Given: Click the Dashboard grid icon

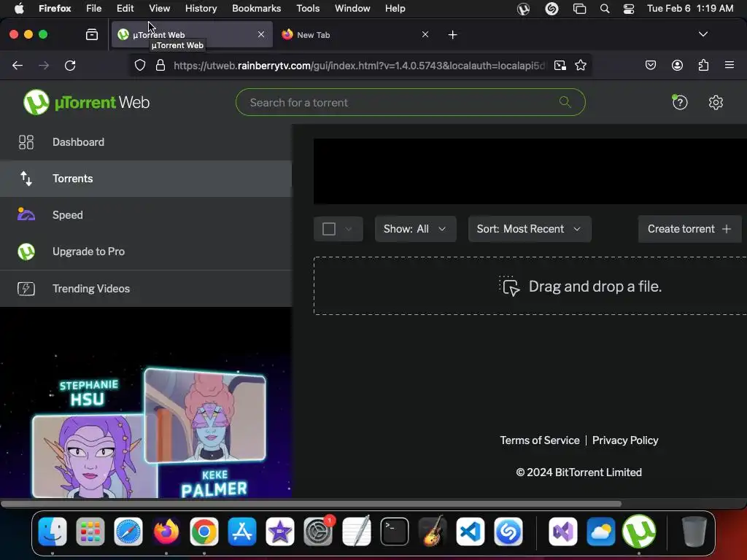Looking at the screenshot, I should 26,142.
